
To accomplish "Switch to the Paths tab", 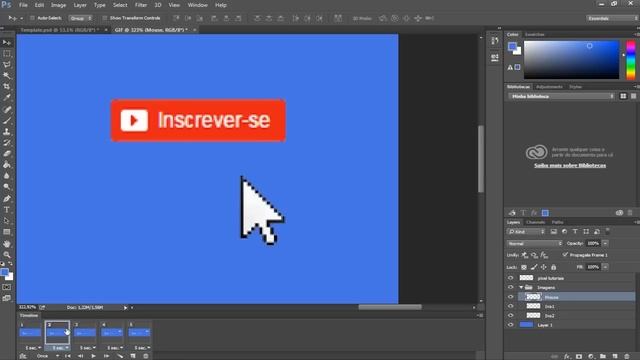I will point(558,222).
